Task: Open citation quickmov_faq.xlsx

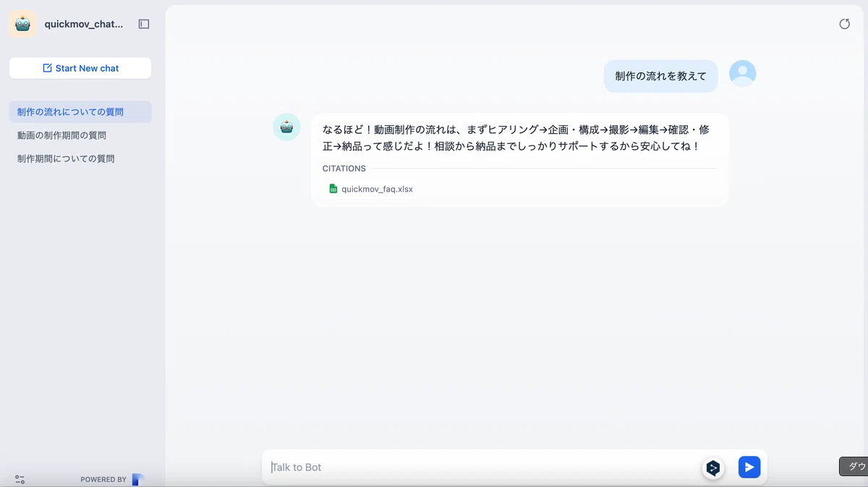Action: click(x=371, y=189)
